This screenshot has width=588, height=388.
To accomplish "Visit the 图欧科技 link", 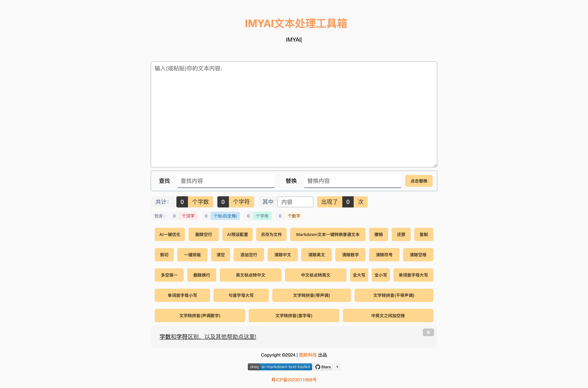I will 308,355.
